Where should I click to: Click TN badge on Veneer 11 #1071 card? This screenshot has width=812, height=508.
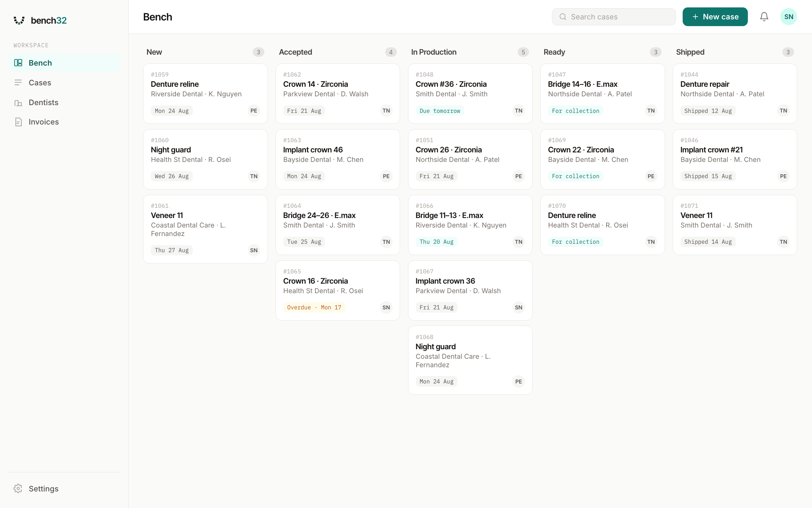(783, 242)
